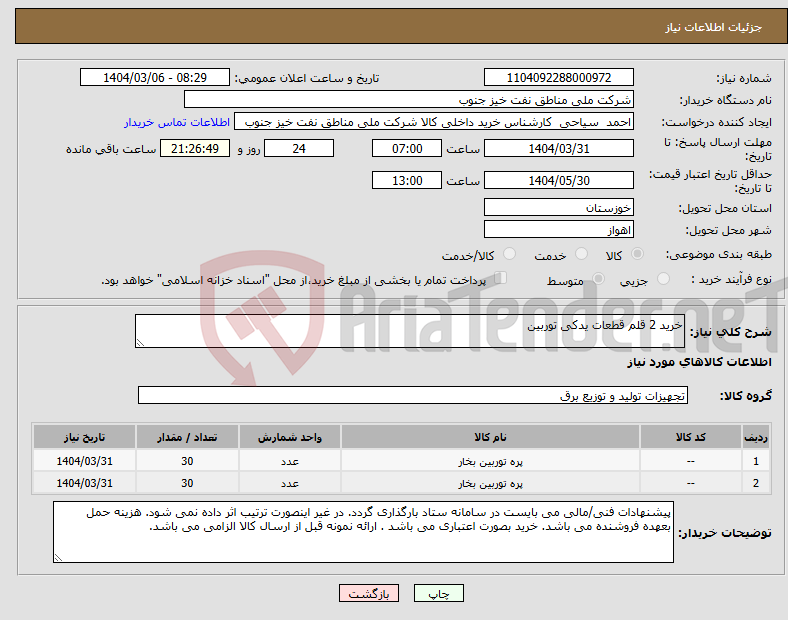This screenshot has height=620, width=788.
Task: Click the goods group field تجهیزات تولید و توزیع برق
Action: click(413, 395)
